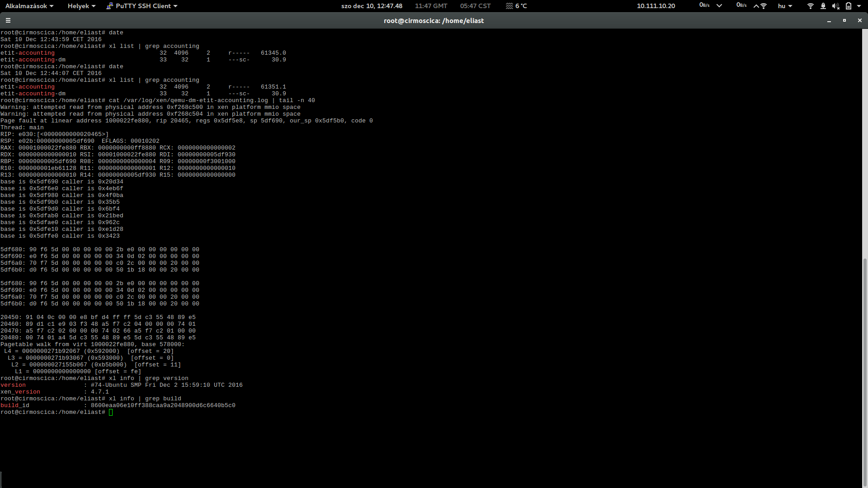The image size is (868, 488).
Task: Open the hu keyboard layout dropdown
Action: pos(785,6)
